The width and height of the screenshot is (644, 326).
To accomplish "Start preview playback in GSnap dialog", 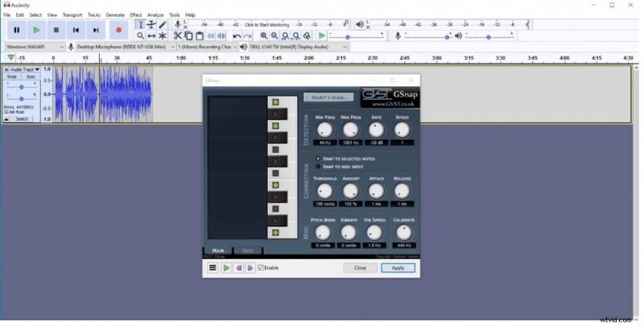I will pyautogui.click(x=226, y=268).
